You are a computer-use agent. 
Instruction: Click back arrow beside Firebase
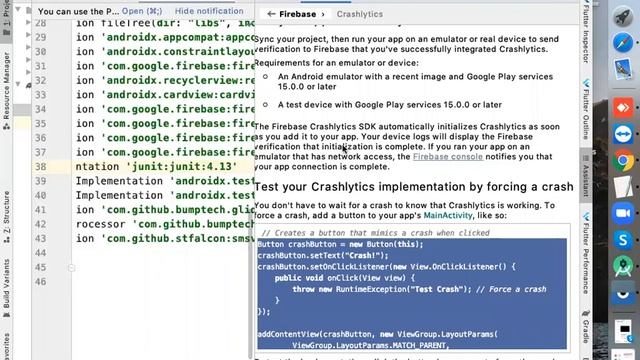pos(271,14)
